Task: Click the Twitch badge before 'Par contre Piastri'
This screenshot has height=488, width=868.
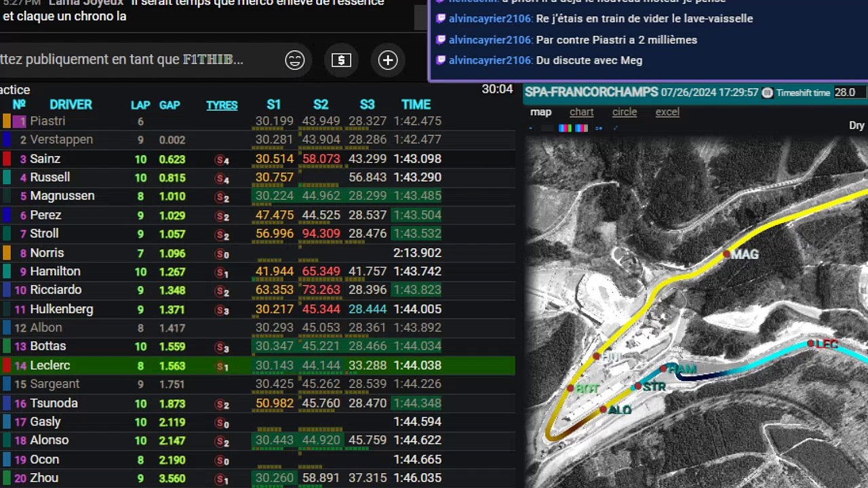Action: point(441,39)
